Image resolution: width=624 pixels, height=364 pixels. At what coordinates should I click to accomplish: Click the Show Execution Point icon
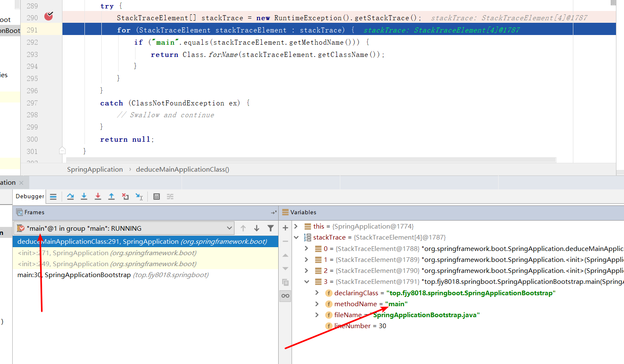click(x=53, y=197)
